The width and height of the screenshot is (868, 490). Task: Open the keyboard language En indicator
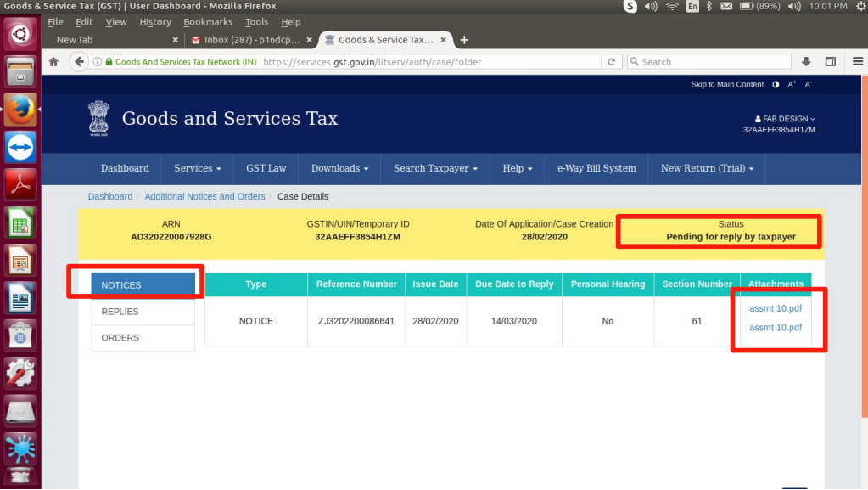tap(692, 6)
